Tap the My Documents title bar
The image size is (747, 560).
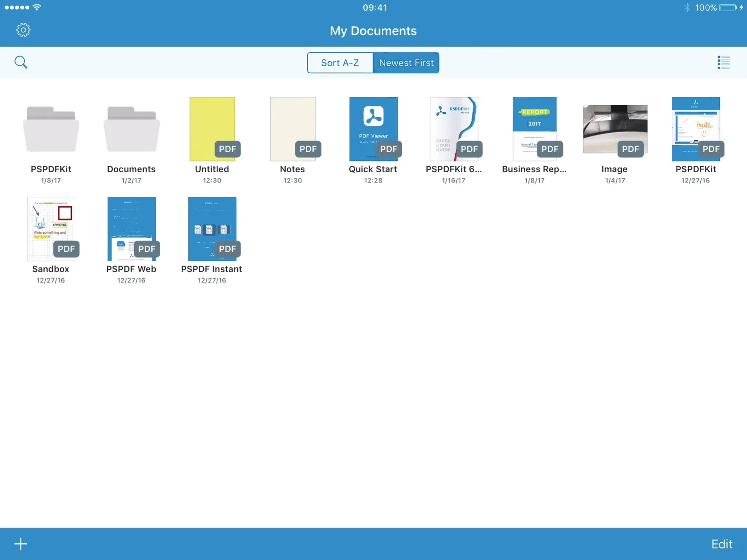[373, 31]
